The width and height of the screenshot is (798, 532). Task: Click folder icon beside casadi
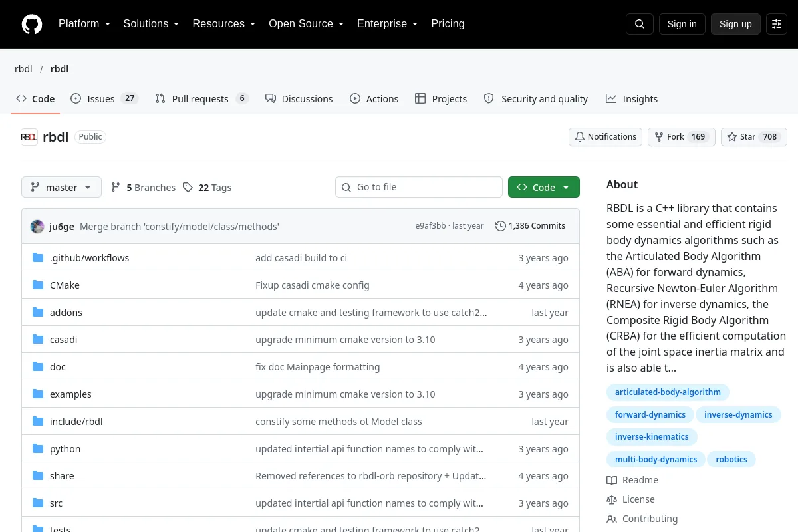click(38, 340)
